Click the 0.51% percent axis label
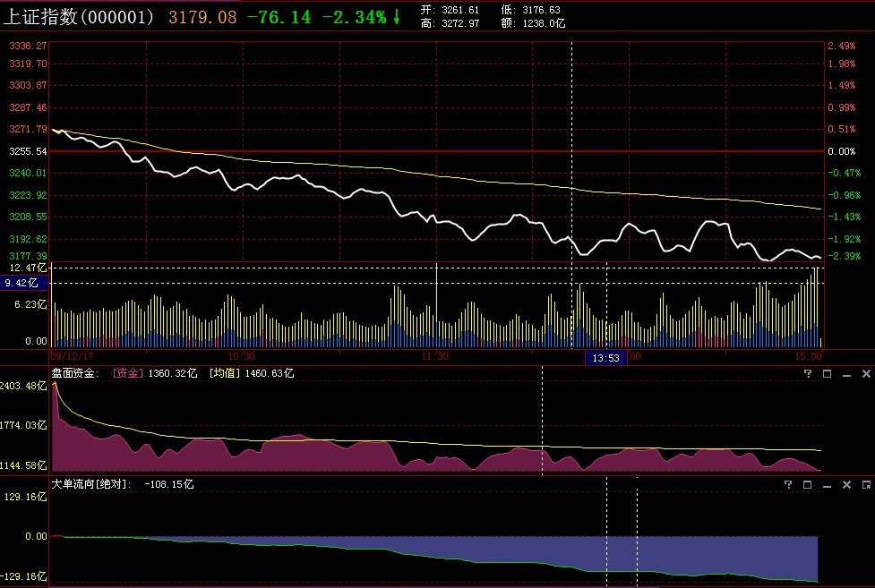The height and width of the screenshot is (588, 875). (x=842, y=129)
